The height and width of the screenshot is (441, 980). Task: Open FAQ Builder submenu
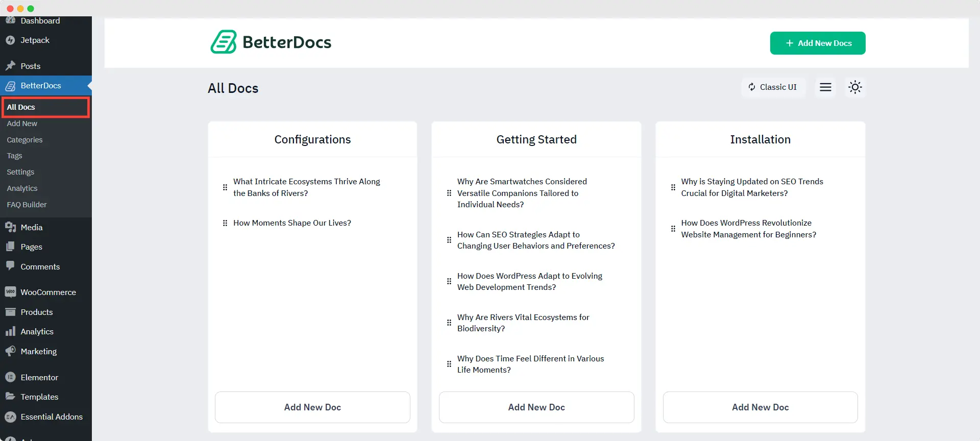pos(27,205)
